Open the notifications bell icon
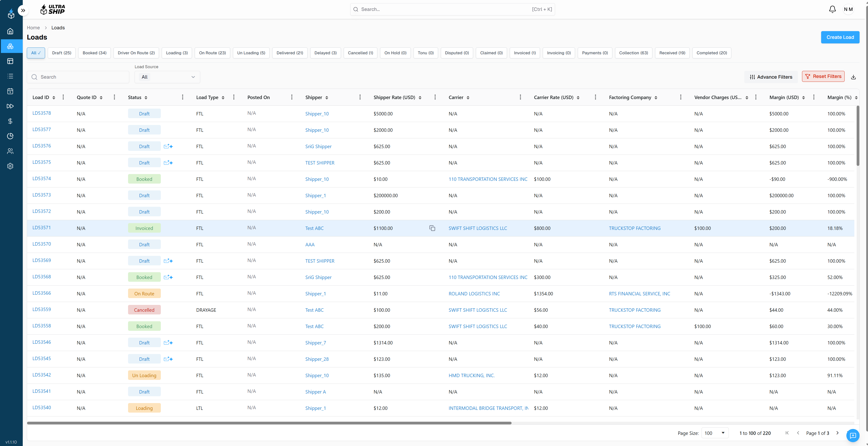 [x=832, y=9]
